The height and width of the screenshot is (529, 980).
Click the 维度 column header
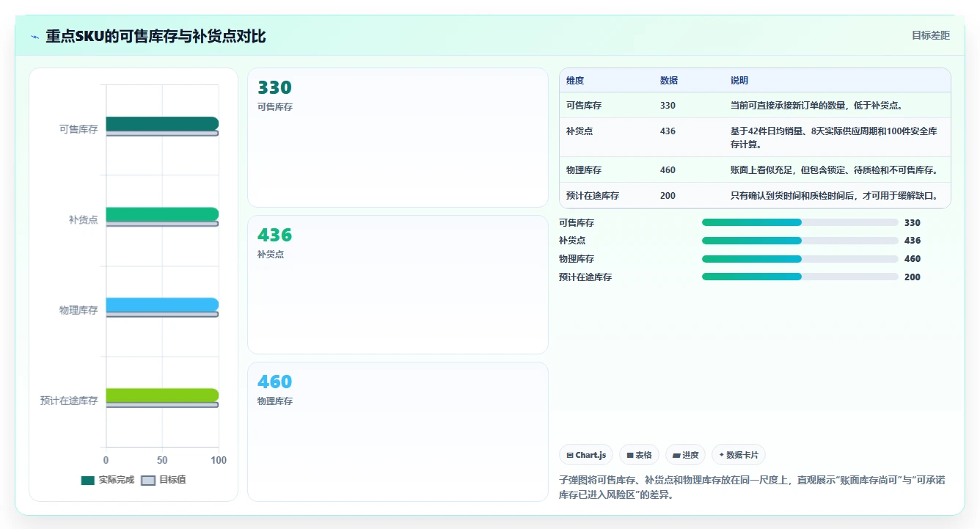[x=575, y=81]
